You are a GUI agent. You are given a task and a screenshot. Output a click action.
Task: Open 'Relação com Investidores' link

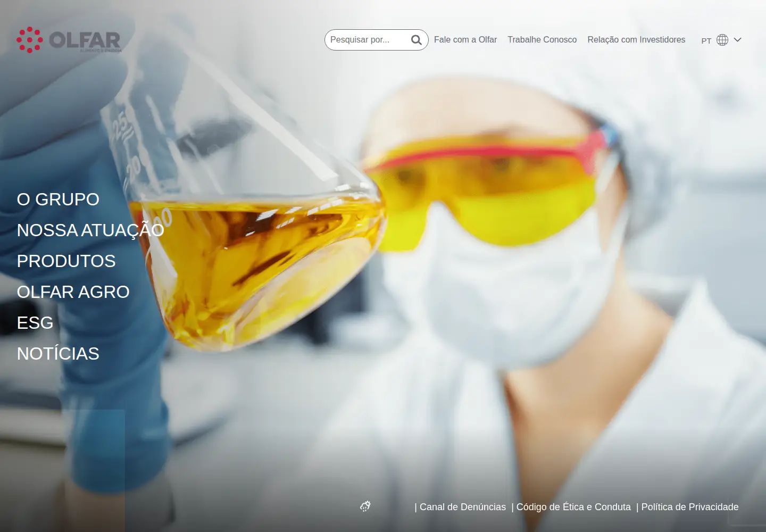(636, 40)
